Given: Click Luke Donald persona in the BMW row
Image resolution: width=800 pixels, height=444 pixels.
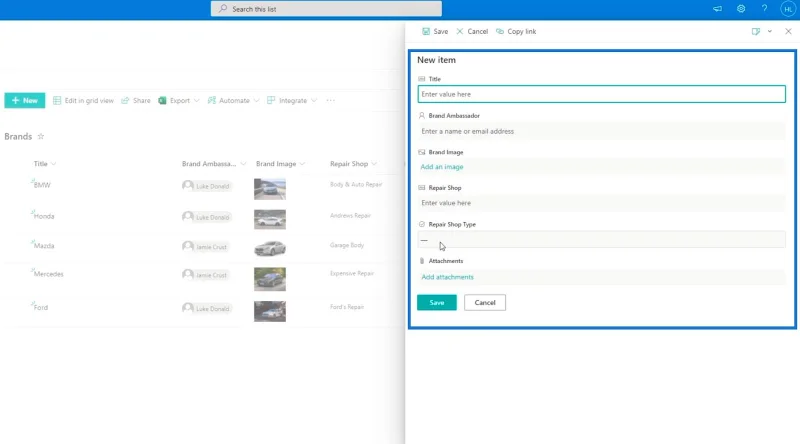Looking at the screenshot, I should tap(207, 186).
